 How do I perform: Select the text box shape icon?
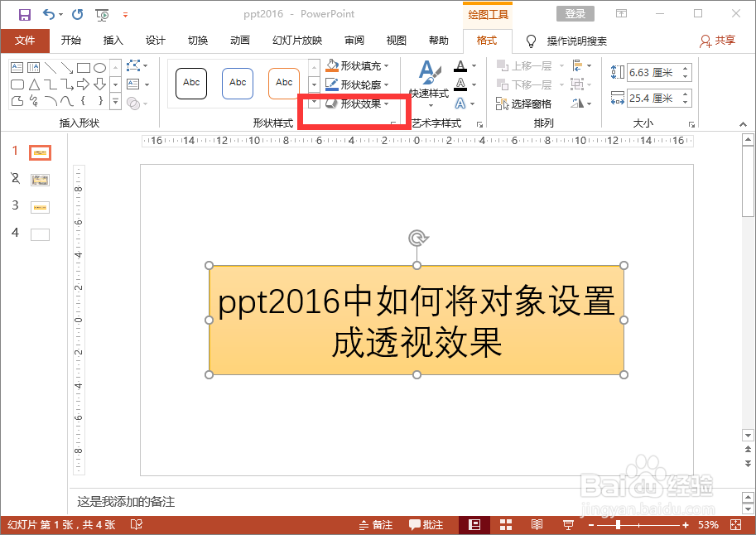tap(17, 68)
